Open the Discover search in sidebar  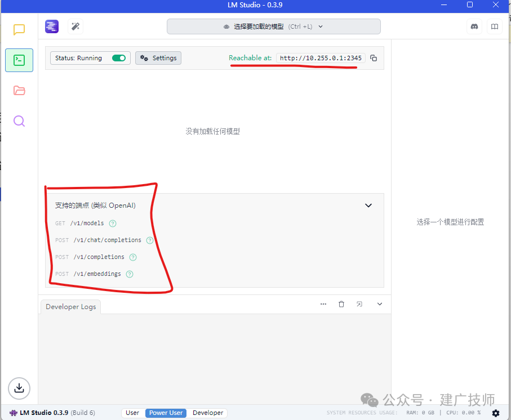point(19,121)
